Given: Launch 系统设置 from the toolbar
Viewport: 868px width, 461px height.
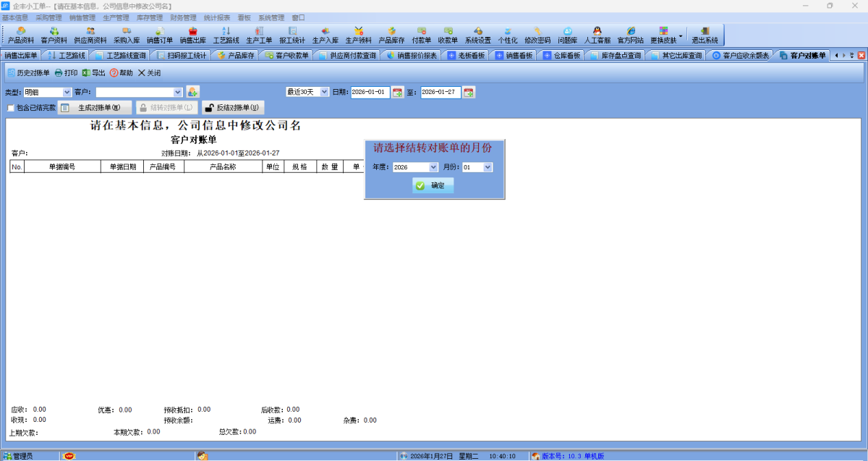Looking at the screenshot, I should tap(477, 35).
